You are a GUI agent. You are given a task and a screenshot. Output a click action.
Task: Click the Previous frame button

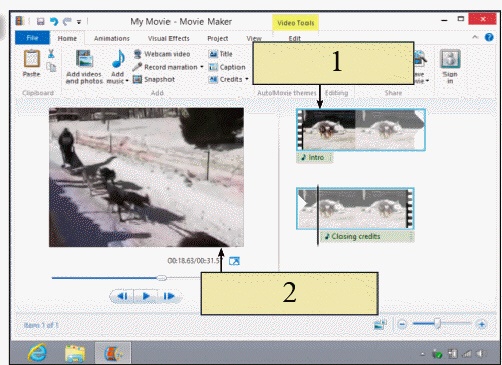coord(122,296)
